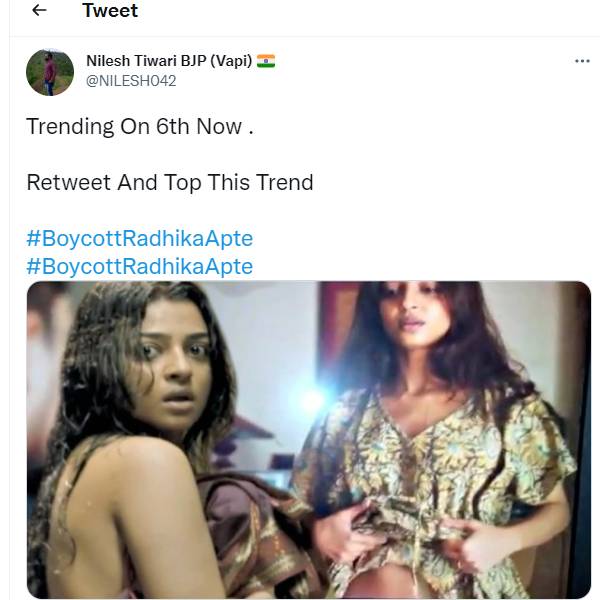Click the word "Trend" ending the second line

[x=285, y=182]
